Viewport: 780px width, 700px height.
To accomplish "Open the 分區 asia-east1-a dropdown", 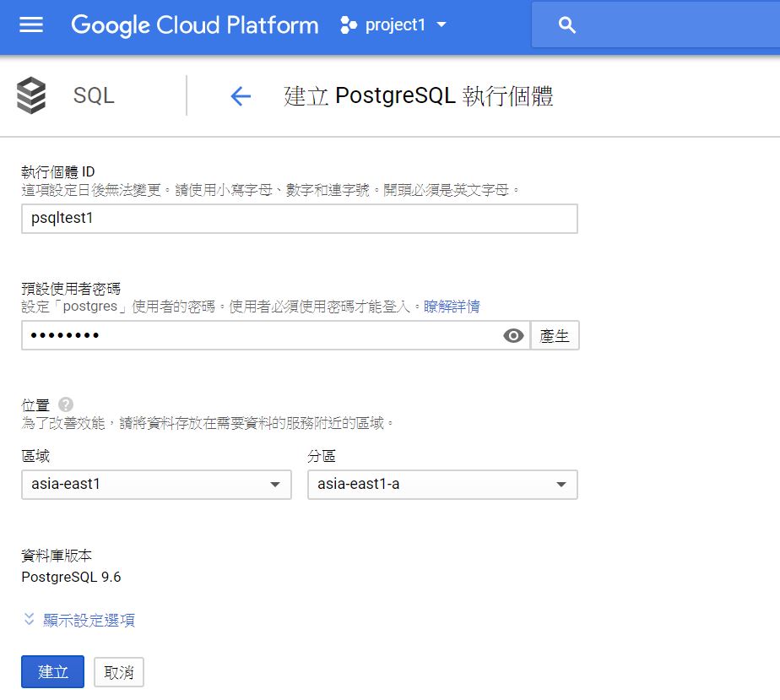I will pos(442,485).
